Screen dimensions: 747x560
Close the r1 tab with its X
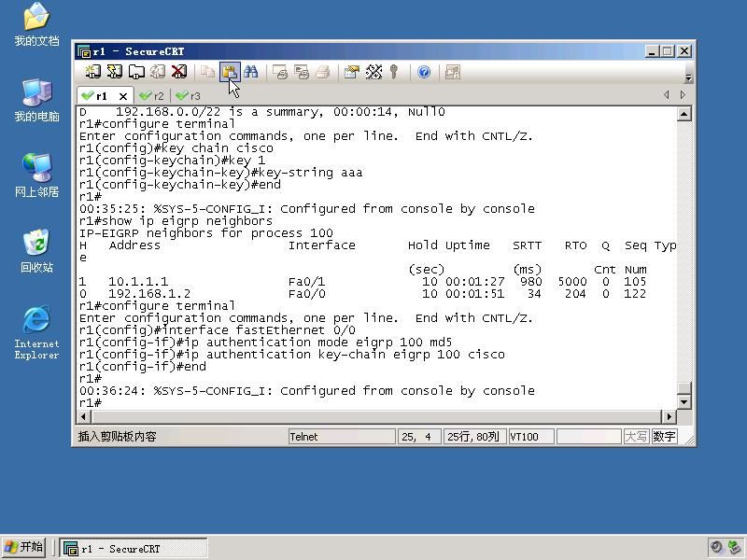[123, 96]
